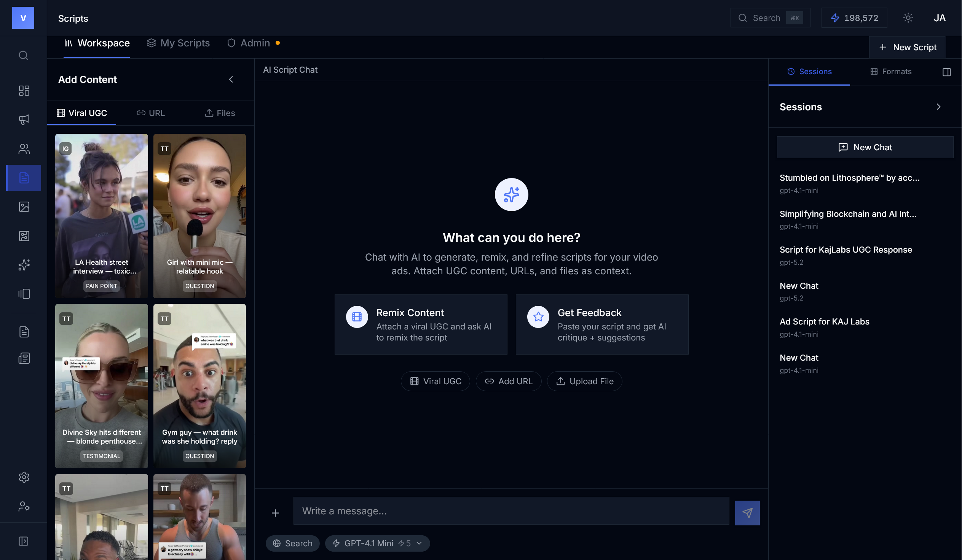Toggle the light/dark theme sun icon
The height and width of the screenshot is (560, 962).
pos(908,18)
